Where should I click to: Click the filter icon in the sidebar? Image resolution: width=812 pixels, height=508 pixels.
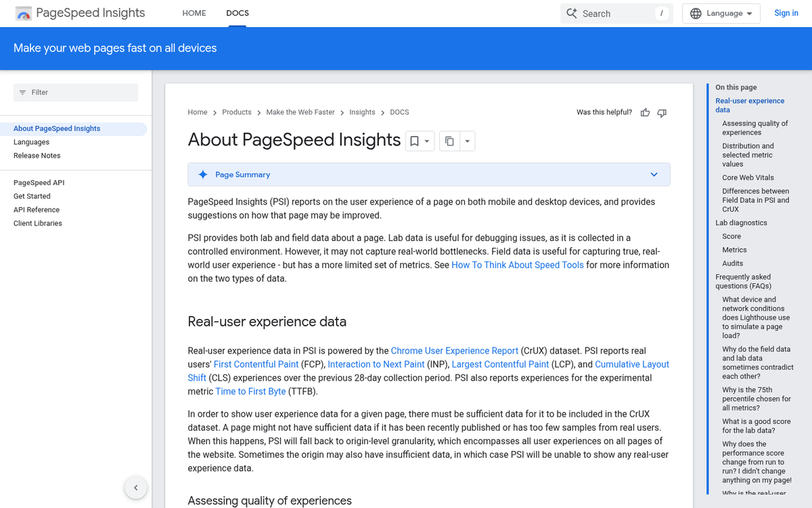click(x=24, y=91)
